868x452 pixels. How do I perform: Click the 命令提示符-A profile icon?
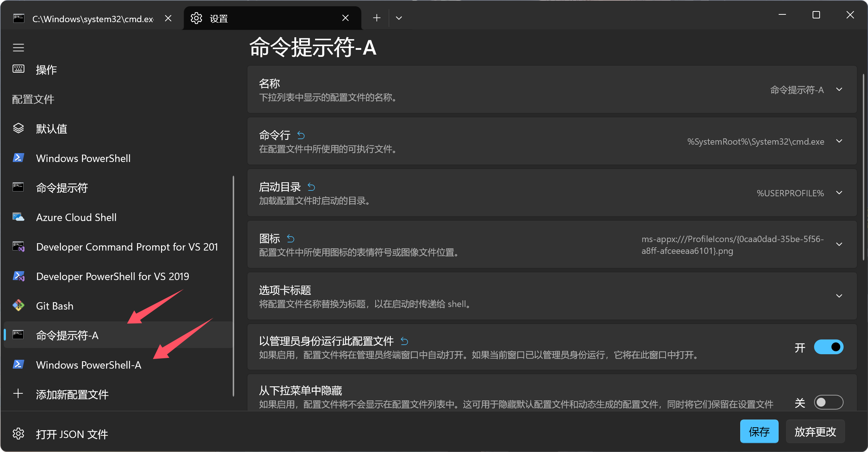point(18,335)
